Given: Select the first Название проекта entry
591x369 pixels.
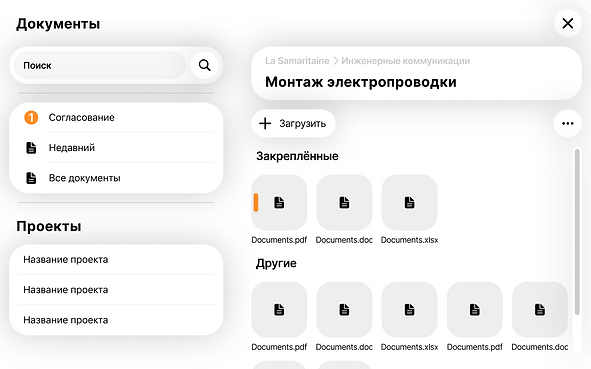Looking at the screenshot, I should click(116, 259).
